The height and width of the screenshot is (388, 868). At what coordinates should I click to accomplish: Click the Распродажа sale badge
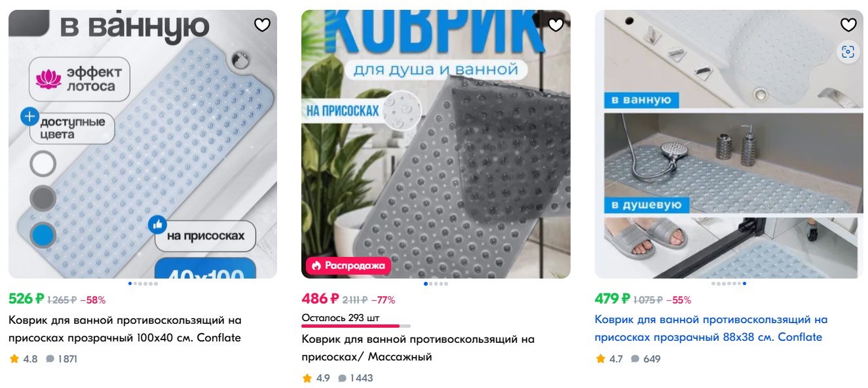(x=349, y=265)
